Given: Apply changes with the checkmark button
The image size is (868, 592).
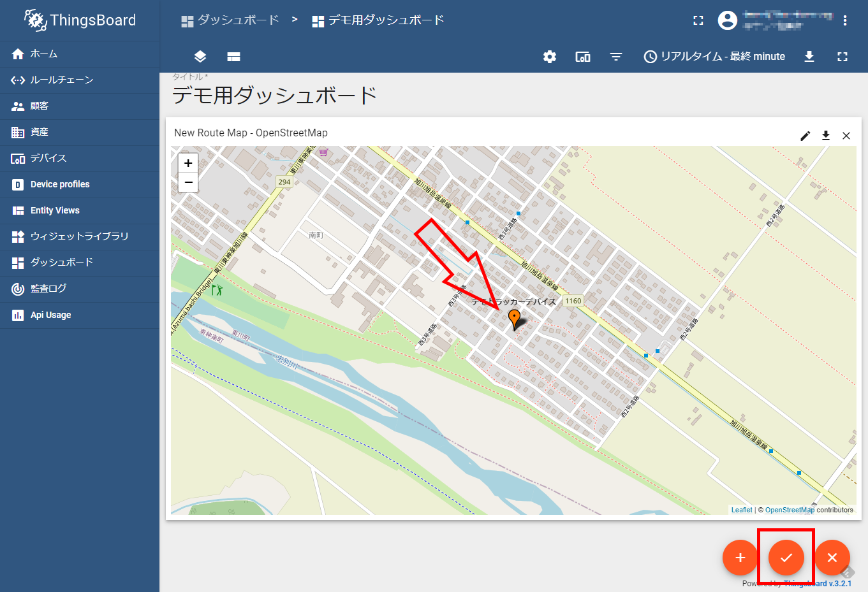Looking at the screenshot, I should point(786,558).
